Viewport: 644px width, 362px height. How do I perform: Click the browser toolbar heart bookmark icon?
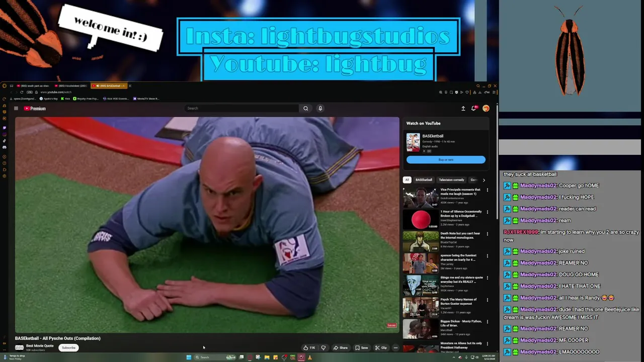point(467,93)
